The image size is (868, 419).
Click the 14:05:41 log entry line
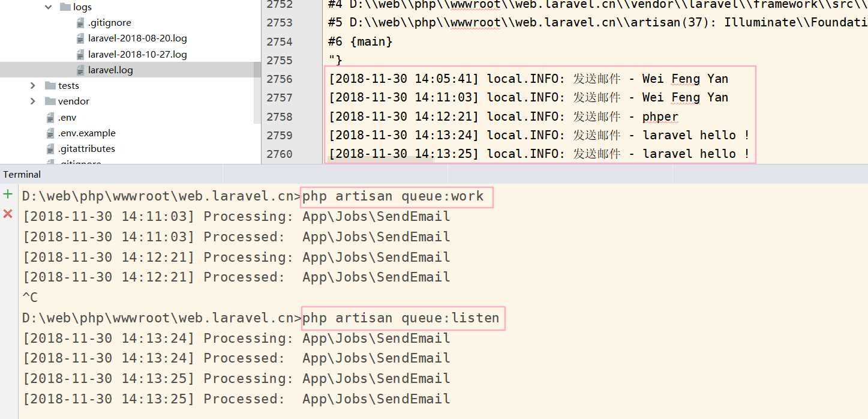point(528,79)
